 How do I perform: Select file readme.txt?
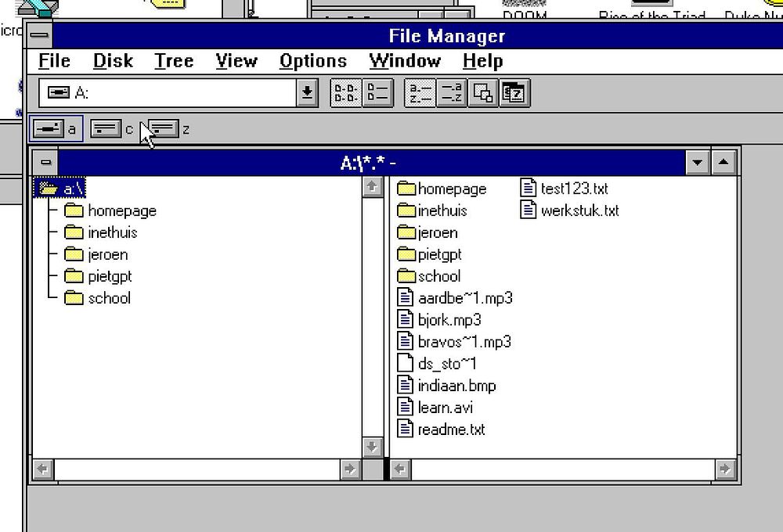click(x=441, y=430)
